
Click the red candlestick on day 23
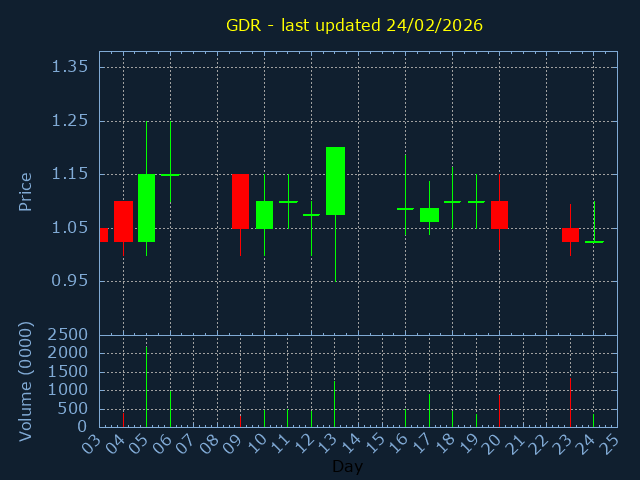pyautogui.click(x=570, y=235)
